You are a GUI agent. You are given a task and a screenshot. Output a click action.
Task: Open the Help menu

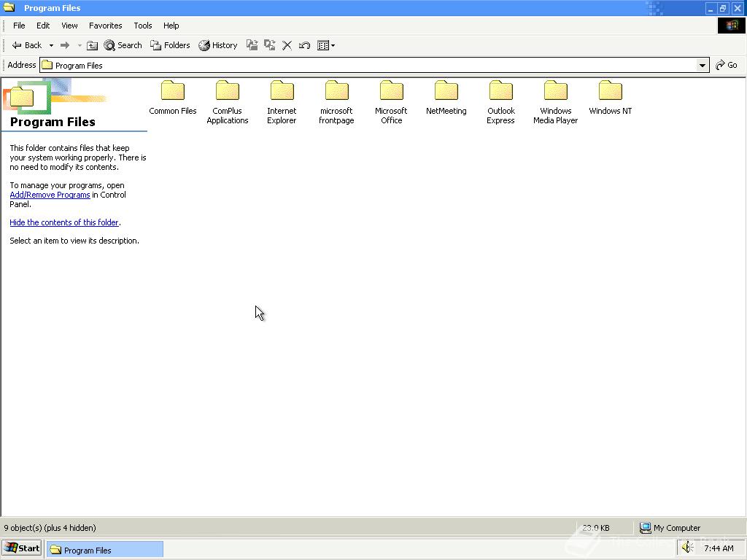pyautogui.click(x=171, y=26)
